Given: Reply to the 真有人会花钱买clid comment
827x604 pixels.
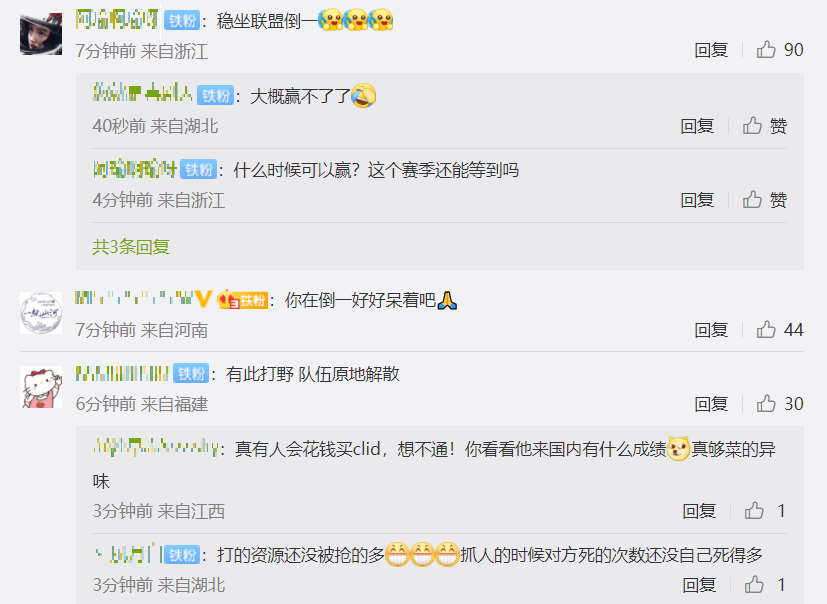Looking at the screenshot, I should (x=699, y=511).
